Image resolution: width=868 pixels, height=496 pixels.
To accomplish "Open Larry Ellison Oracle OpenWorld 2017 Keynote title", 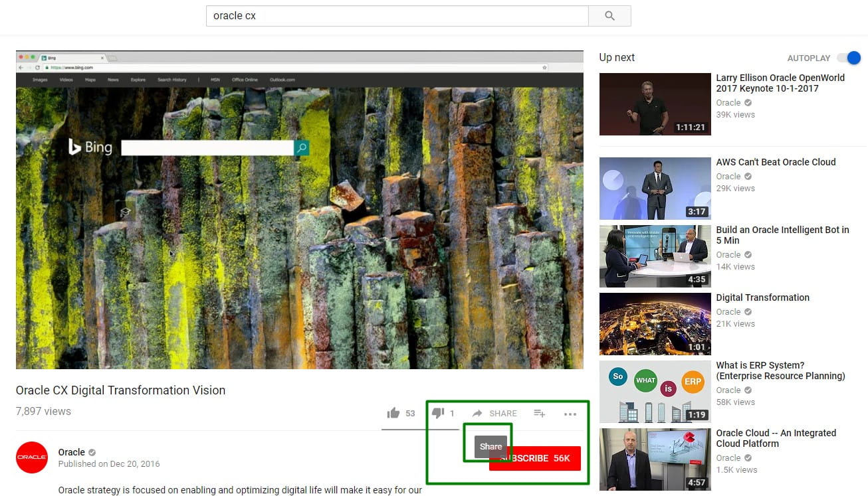I will (780, 83).
